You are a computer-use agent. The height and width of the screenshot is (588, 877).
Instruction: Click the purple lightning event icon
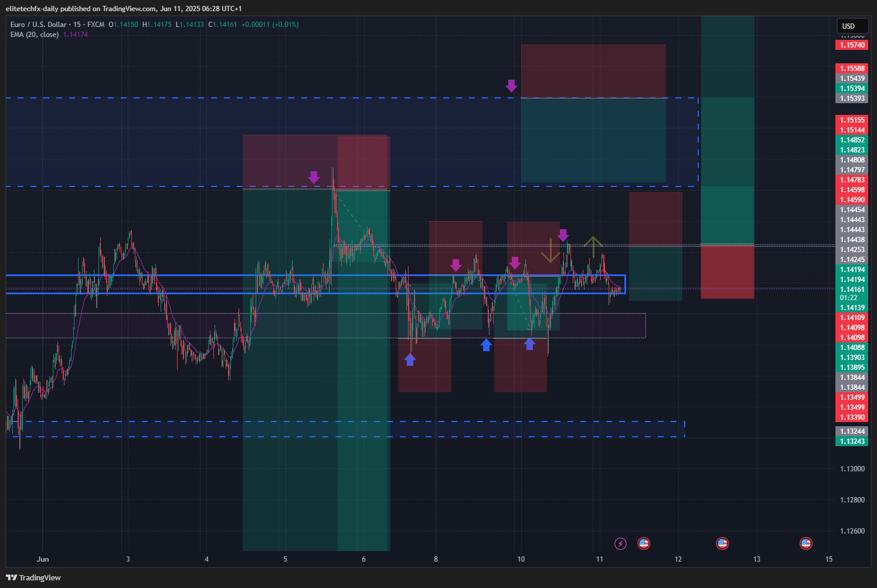(620, 544)
